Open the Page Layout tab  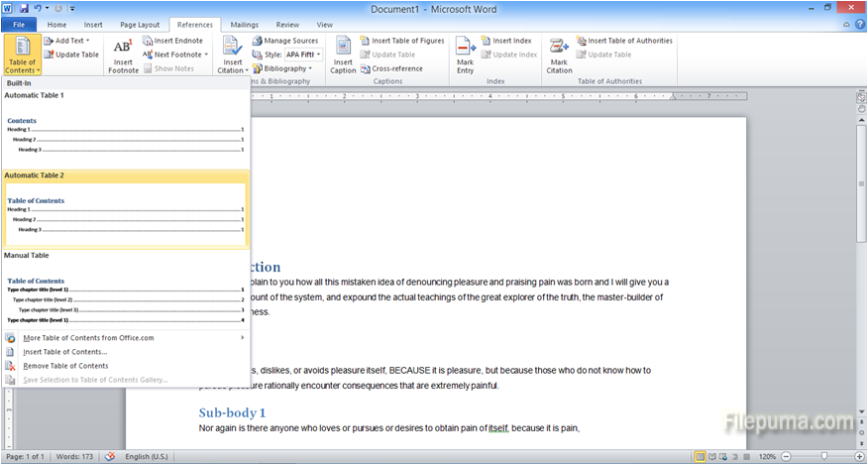(139, 24)
